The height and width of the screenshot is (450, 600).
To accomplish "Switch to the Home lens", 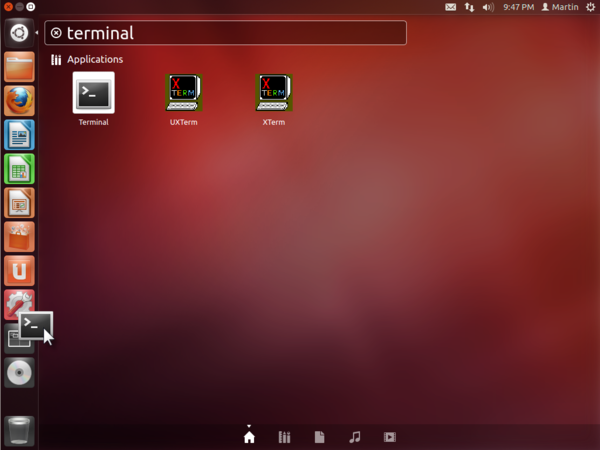I will (x=249, y=437).
